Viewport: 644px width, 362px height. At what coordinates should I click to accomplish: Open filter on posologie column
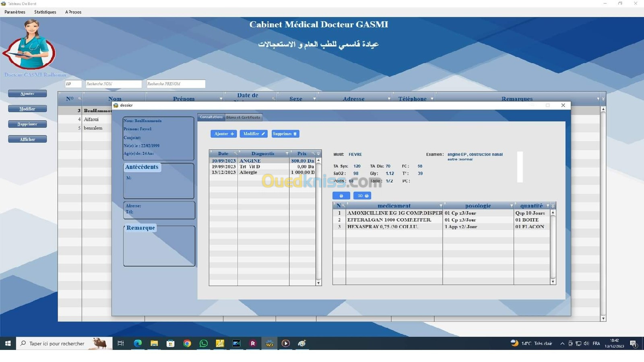coord(512,206)
